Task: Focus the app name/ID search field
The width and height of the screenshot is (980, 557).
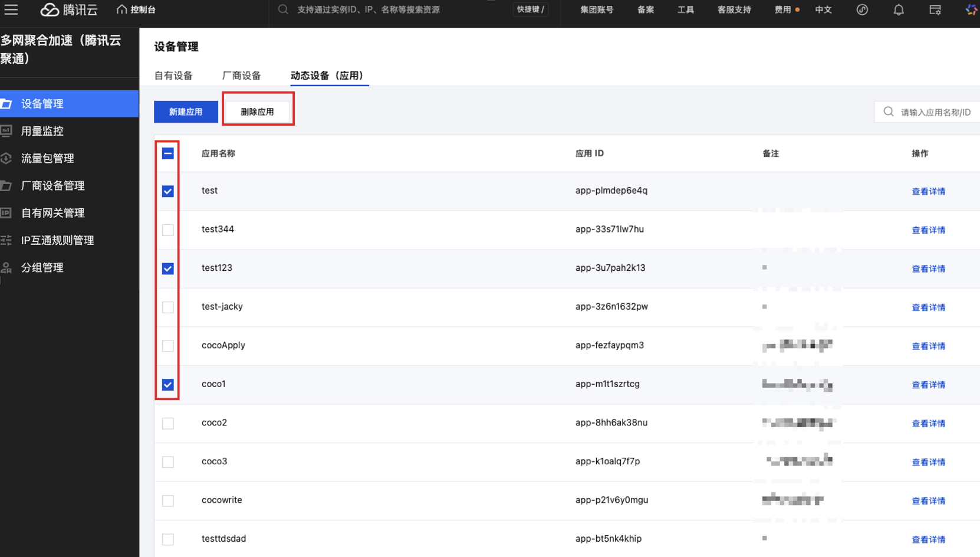Action: [935, 112]
